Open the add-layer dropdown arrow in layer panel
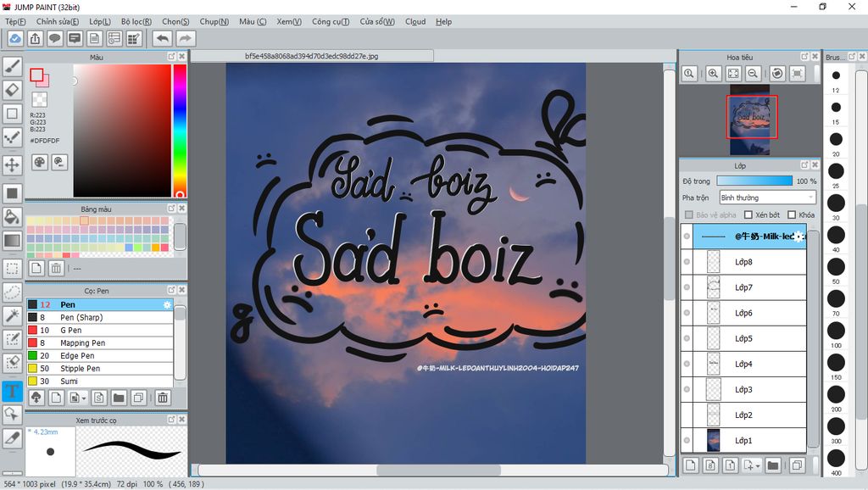This screenshot has width=868, height=490. coord(758,465)
